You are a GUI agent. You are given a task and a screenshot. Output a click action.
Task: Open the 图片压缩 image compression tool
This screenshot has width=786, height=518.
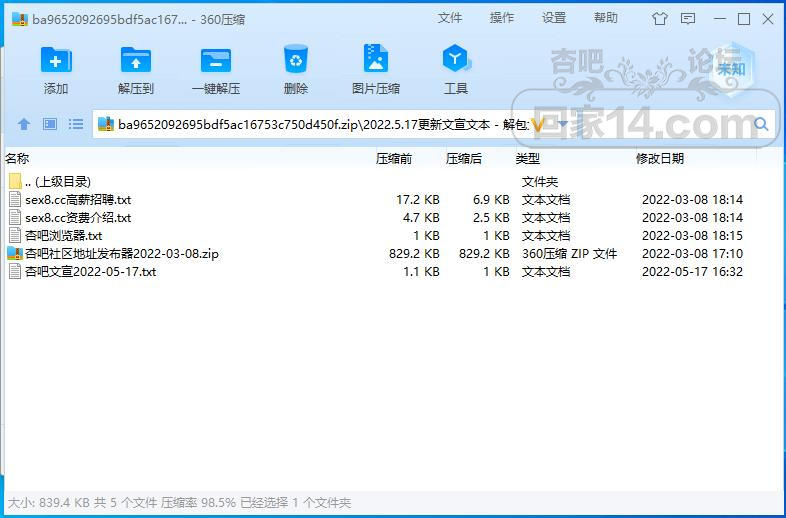[x=375, y=59]
